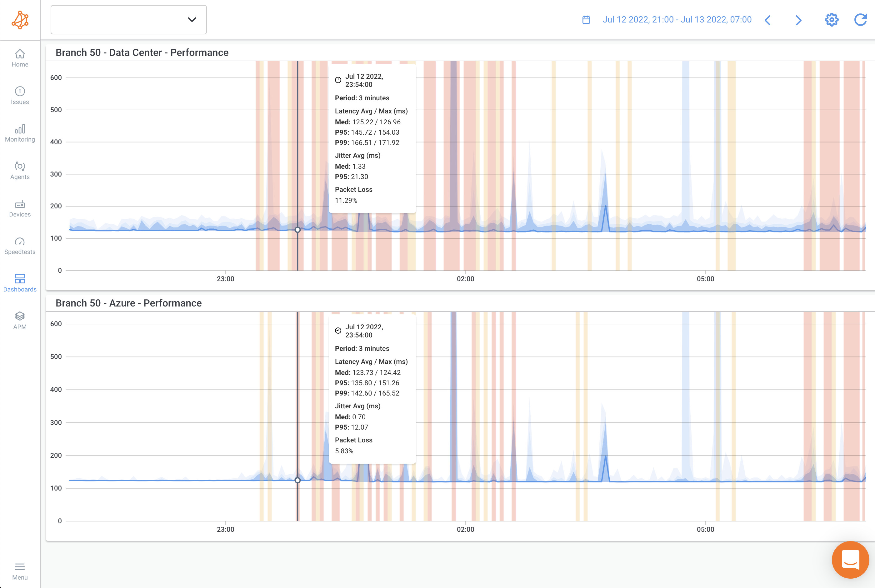Refresh the dashboard data
The image size is (875, 588).
click(x=861, y=19)
